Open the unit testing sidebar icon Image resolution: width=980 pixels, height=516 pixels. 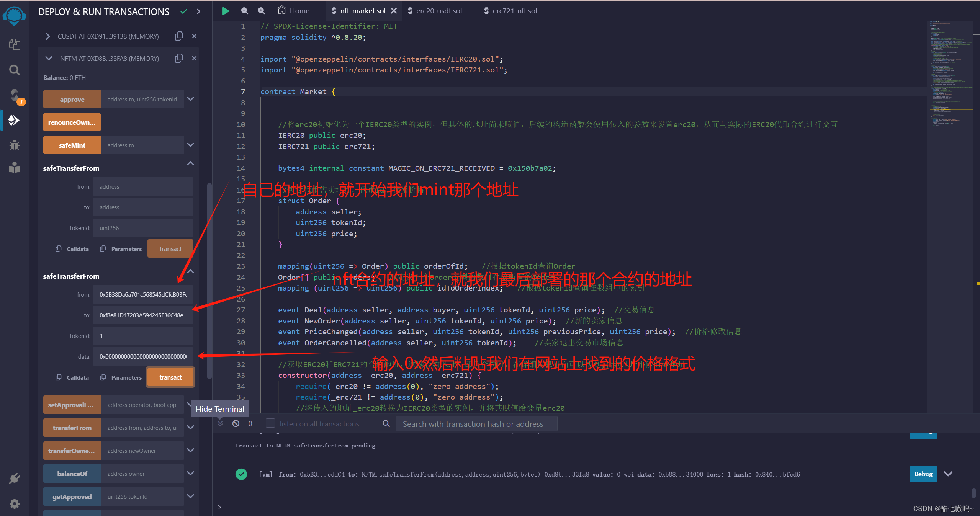click(15, 167)
